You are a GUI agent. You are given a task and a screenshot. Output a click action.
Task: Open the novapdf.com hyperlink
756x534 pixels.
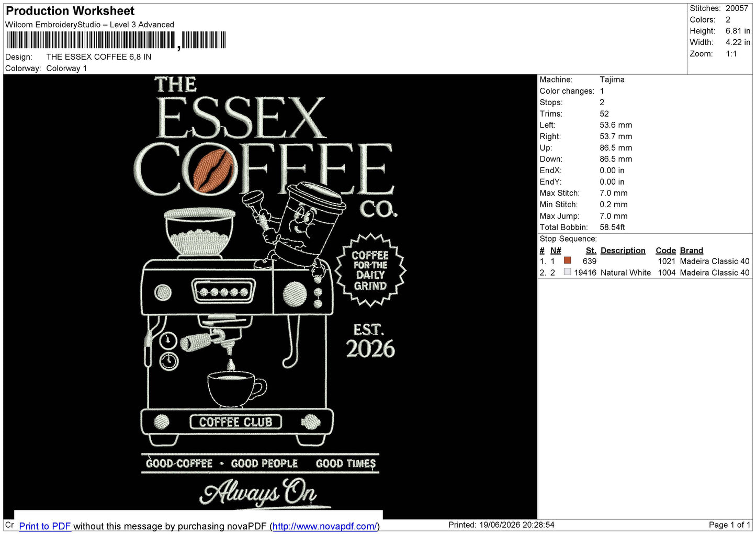pos(324,526)
